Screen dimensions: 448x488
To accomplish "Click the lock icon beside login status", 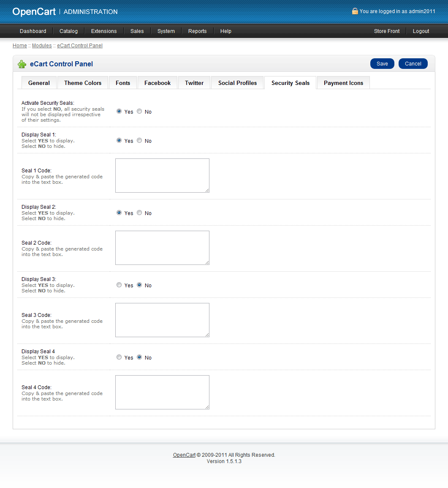I will pyautogui.click(x=355, y=11).
